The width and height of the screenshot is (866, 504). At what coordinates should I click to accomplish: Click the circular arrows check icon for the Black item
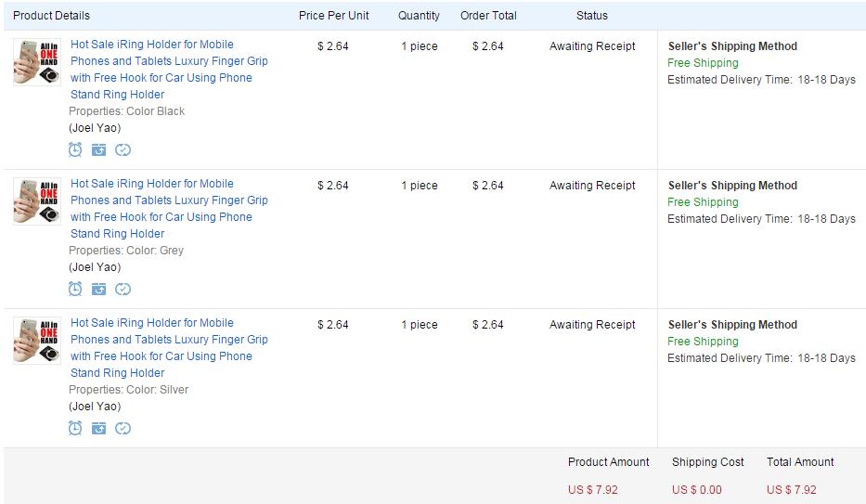pos(123,149)
